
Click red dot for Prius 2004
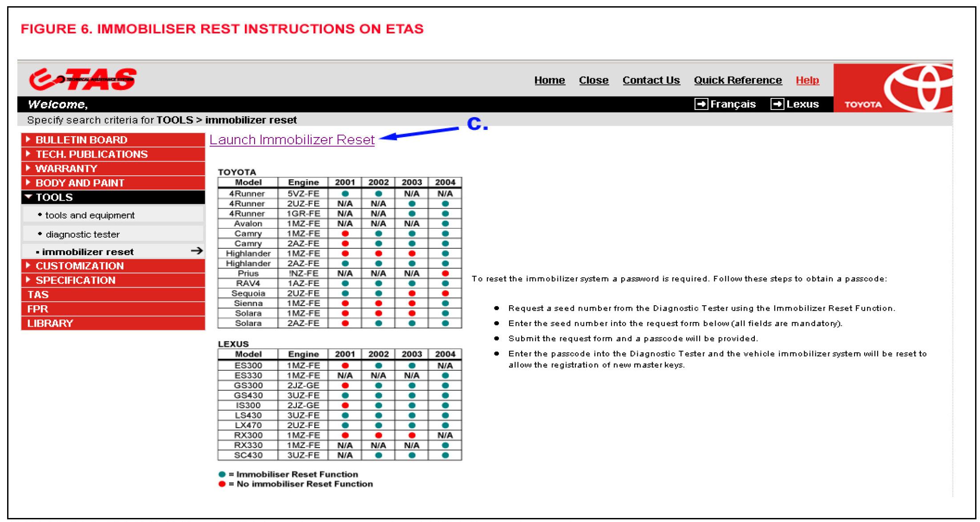pyautogui.click(x=445, y=273)
